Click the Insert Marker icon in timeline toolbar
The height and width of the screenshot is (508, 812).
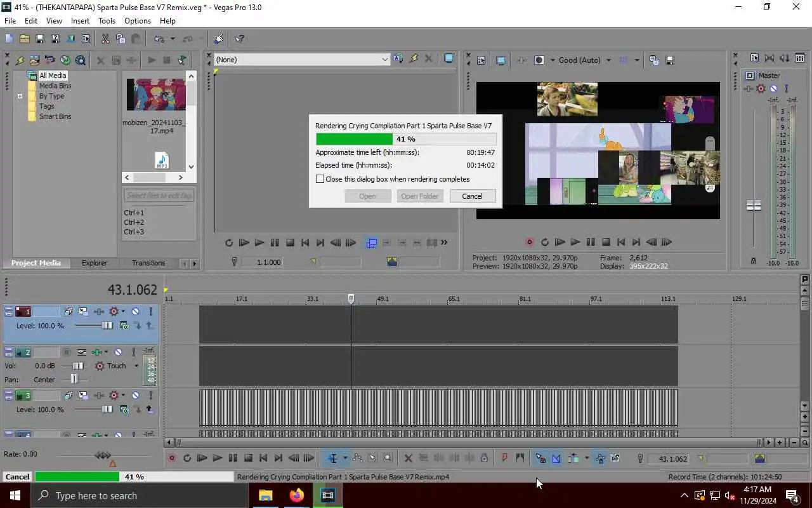click(x=505, y=458)
